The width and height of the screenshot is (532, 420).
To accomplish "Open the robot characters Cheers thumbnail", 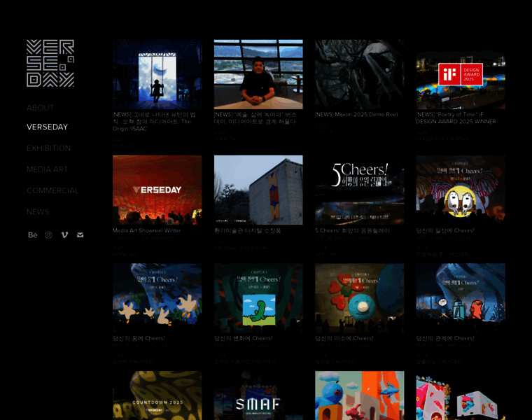I will coord(461,298).
